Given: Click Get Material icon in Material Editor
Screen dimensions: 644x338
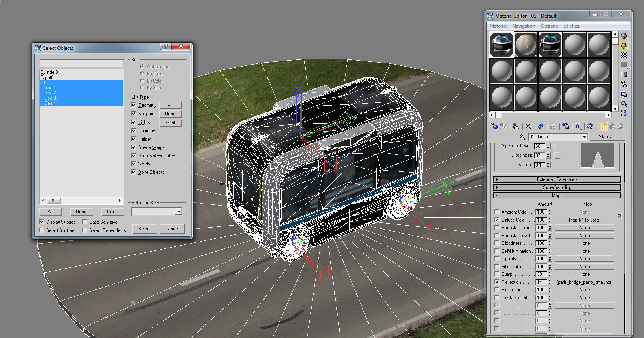Looking at the screenshot, I should coord(494,126).
